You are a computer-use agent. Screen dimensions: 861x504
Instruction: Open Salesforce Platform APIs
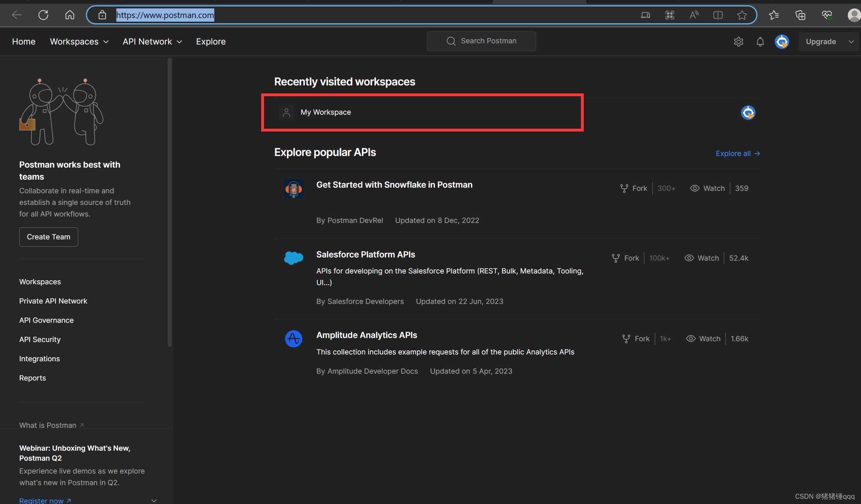coord(366,254)
